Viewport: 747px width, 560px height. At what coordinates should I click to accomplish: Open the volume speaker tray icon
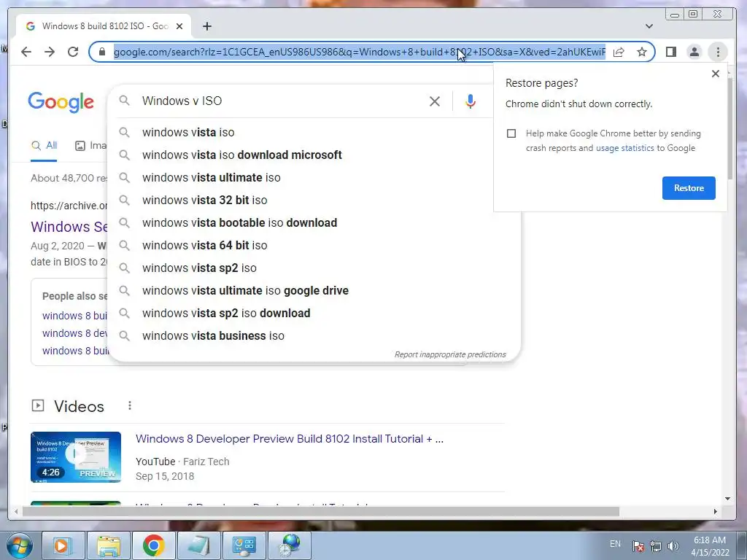673,546
